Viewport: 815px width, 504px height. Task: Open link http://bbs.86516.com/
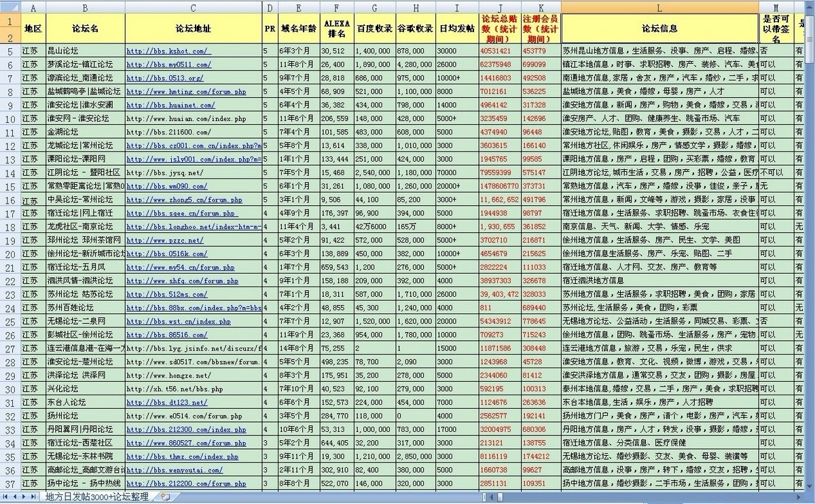point(167,335)
